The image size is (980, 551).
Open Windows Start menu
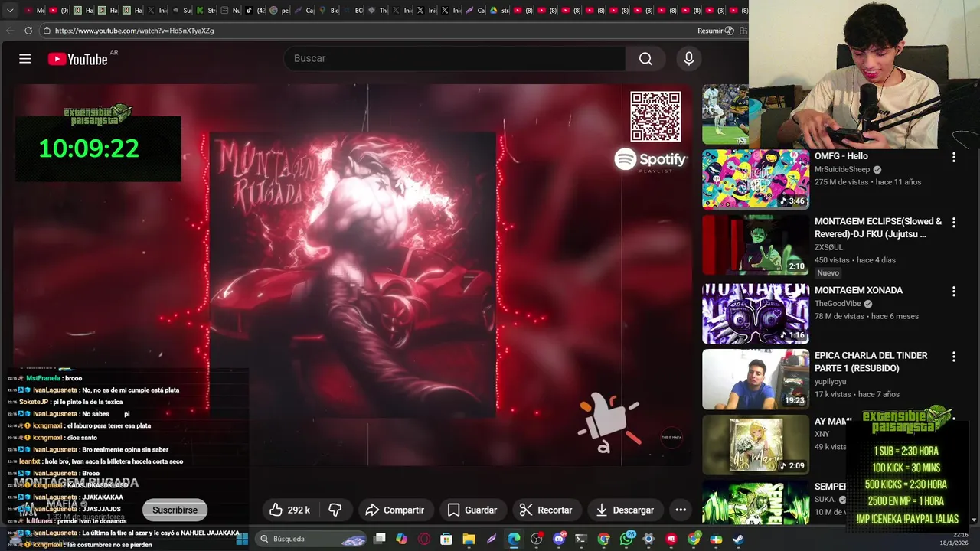coord(241,539)
